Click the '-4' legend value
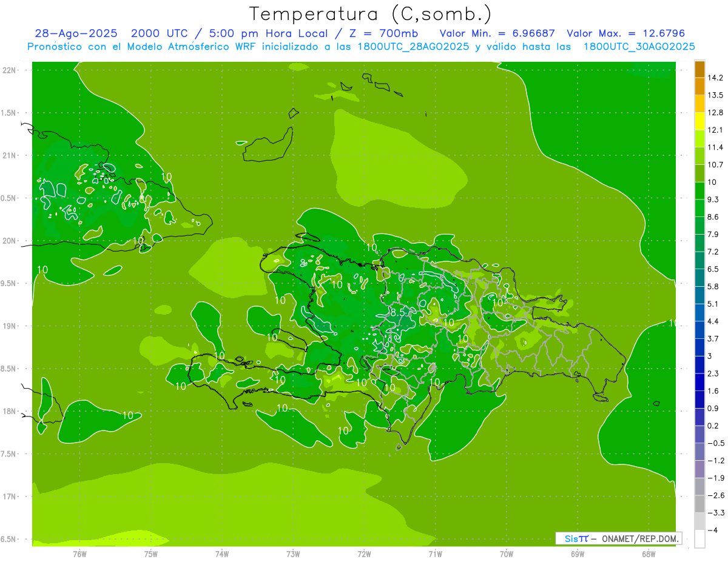728x562 pixels. [713, 530]
